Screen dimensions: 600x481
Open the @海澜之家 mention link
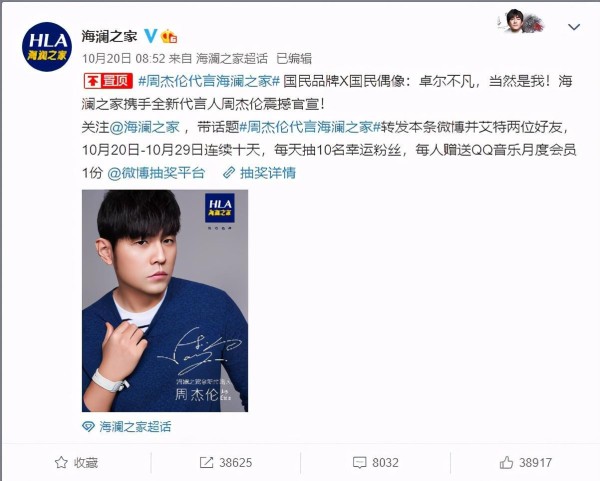point(144,127)
